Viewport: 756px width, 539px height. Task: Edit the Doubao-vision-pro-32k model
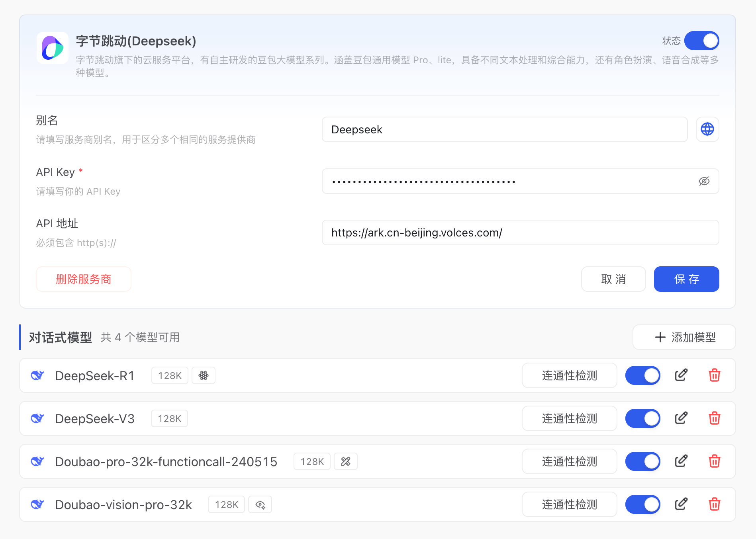[x=681, y=504]
